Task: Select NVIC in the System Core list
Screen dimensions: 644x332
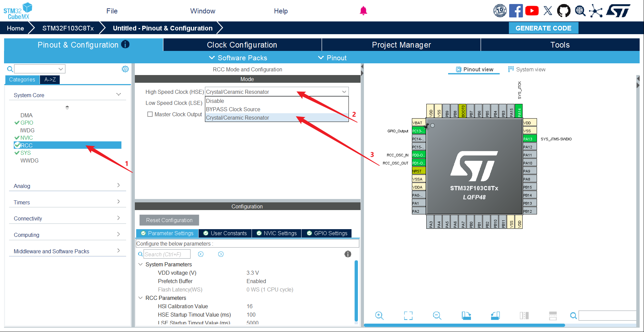Action: pyautogui.click(x=26, y=138)
